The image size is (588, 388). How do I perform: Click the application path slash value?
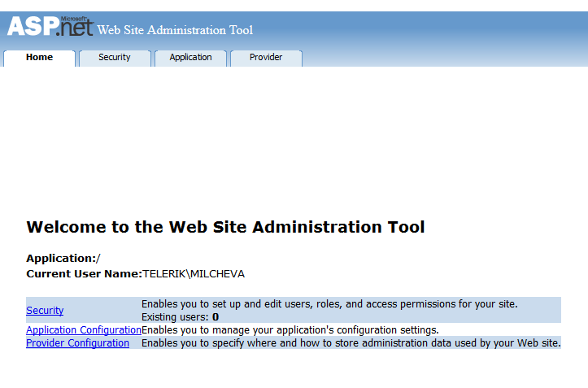coord(98,259)
